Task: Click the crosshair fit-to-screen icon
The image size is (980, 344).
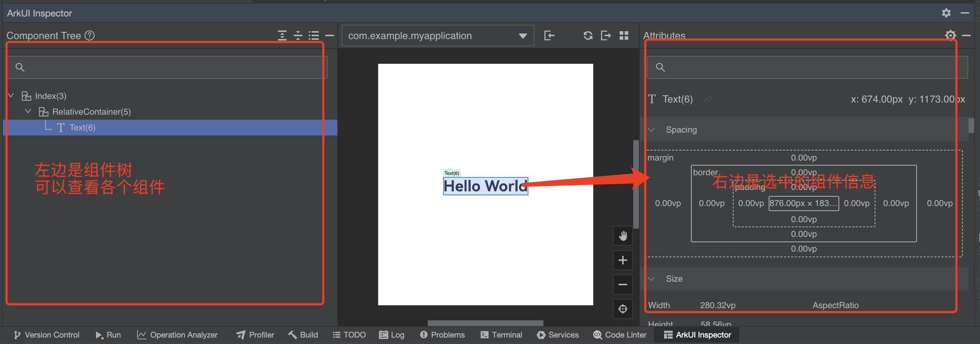Action: click(623, 309)
